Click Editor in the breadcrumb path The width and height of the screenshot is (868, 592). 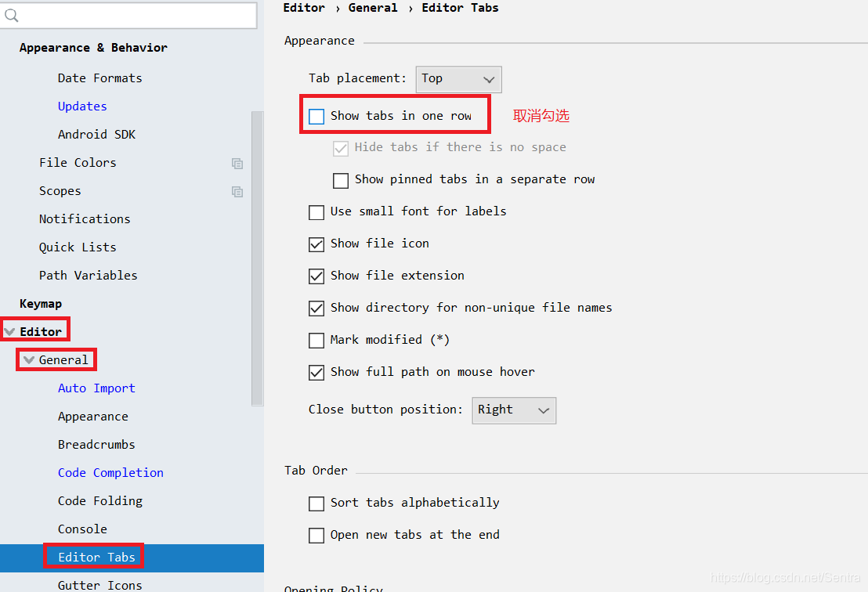click(x=304, y=8)
